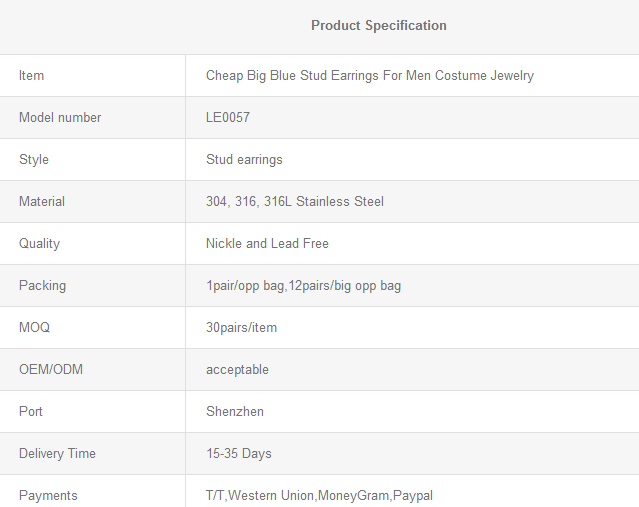Click the Nickle and Lead Free value

[267, 243]
